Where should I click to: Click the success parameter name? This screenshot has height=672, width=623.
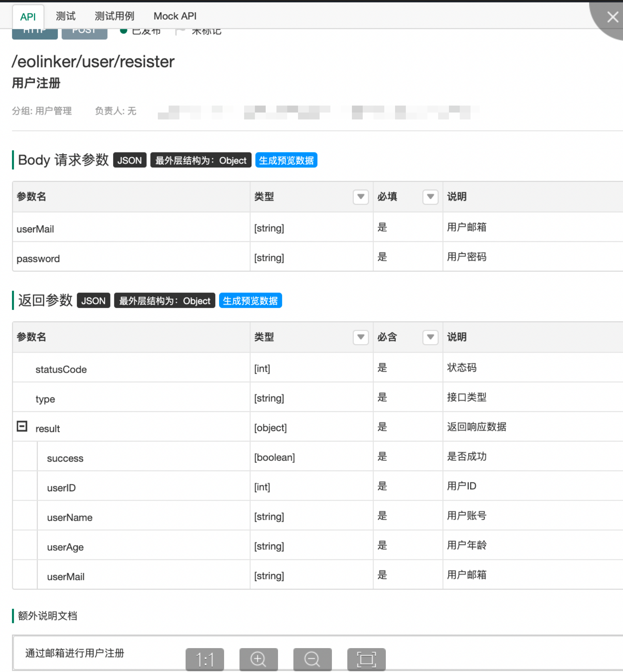pos(65,459)
